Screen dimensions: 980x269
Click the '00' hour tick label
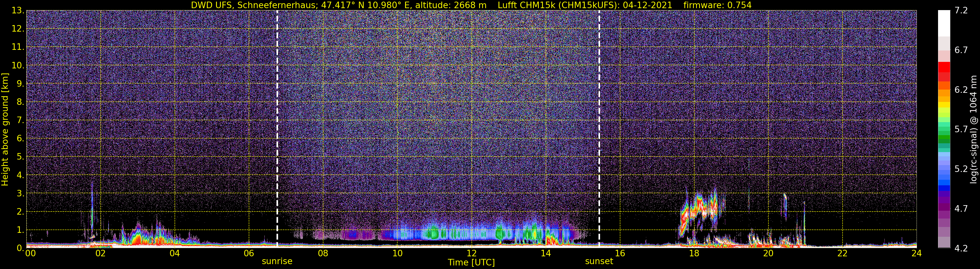pos(30,253)
